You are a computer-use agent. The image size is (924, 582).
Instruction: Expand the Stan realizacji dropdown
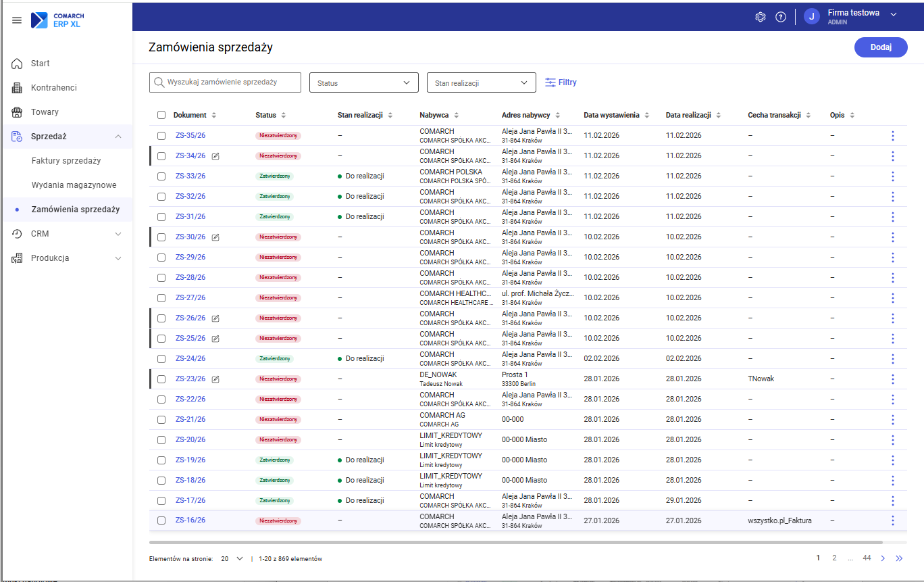[x=481, y=82]
